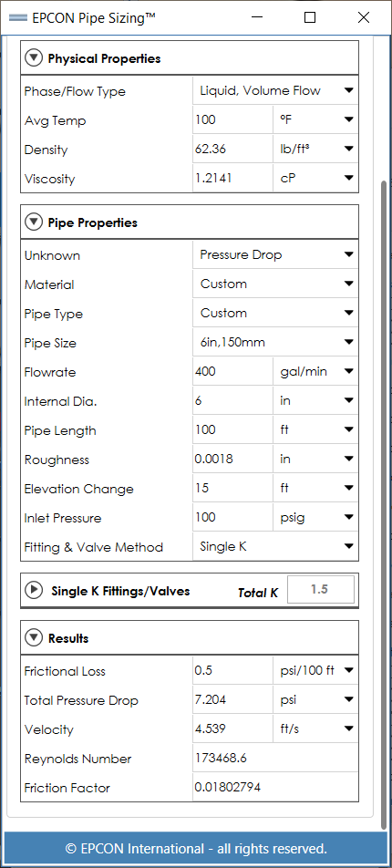Open the Avg Temp unit dropdown

coord(315,119)
